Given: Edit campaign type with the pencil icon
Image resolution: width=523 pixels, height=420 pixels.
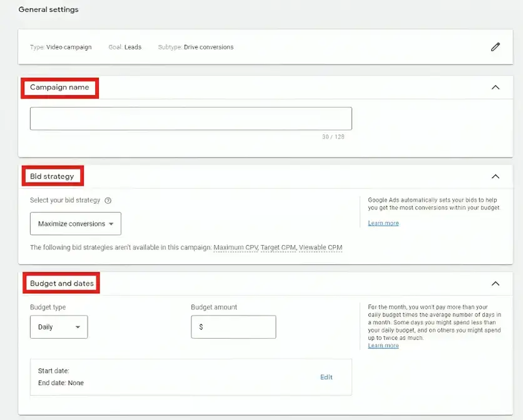Looking at the screenshot, I should click(x=495, y=47).
